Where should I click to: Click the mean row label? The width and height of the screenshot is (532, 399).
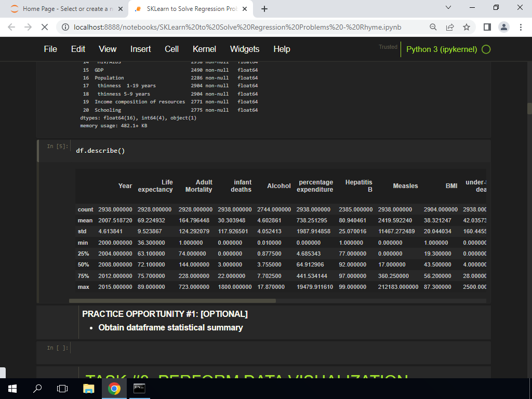(x=85, y=220)
